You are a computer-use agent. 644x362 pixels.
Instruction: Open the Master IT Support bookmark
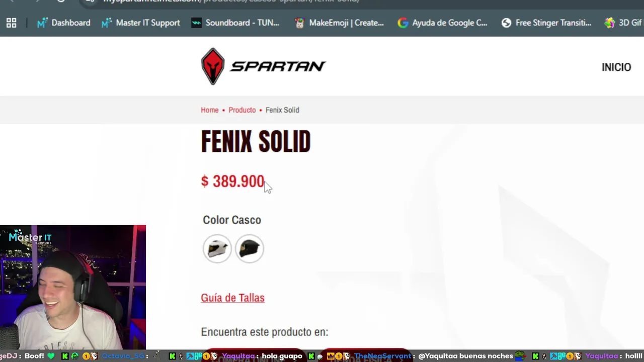coord(140,23)
